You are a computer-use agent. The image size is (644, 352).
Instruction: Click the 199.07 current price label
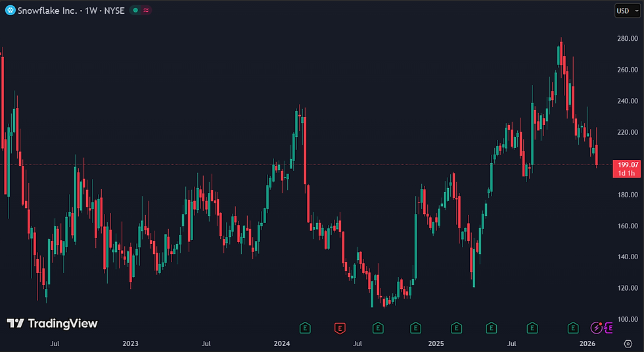pos(628,165)
